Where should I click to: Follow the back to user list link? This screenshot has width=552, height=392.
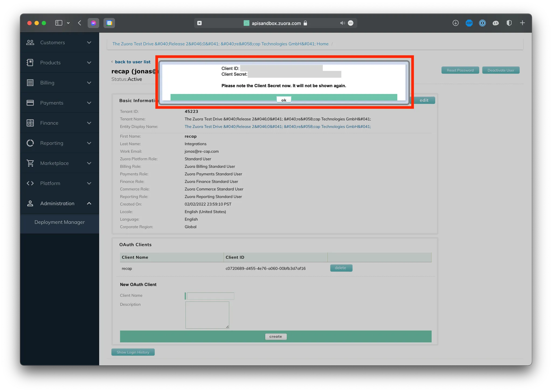pos(133,62)
